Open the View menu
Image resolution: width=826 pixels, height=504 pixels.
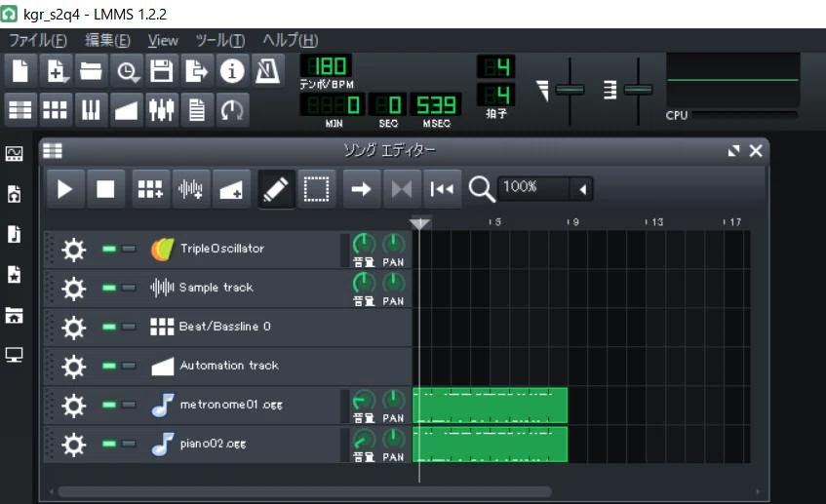163,41
